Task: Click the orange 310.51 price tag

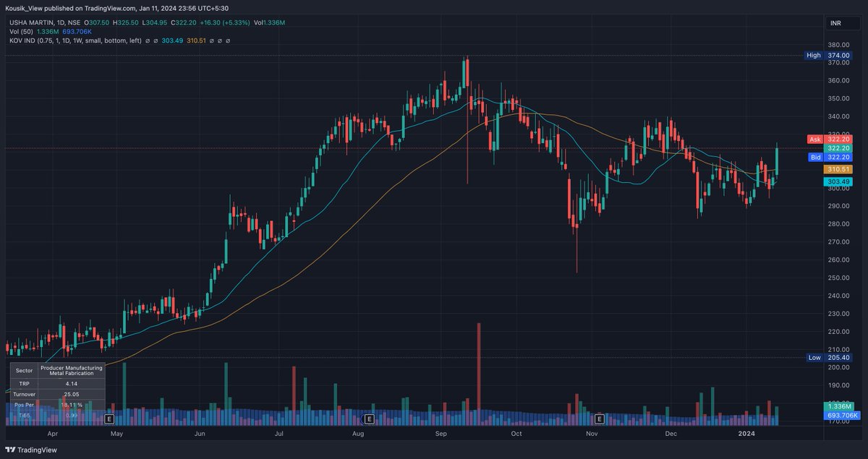Action: [x=839, y=169]
